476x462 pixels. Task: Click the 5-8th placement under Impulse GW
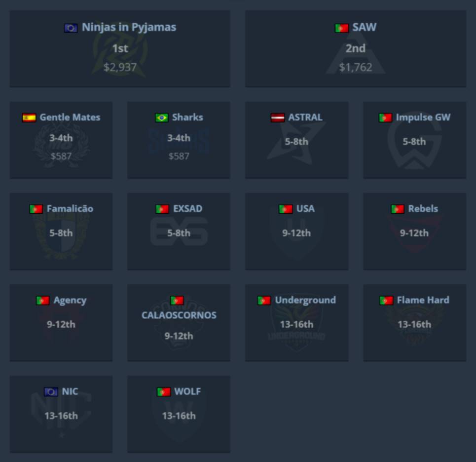[x=414, y=142]
